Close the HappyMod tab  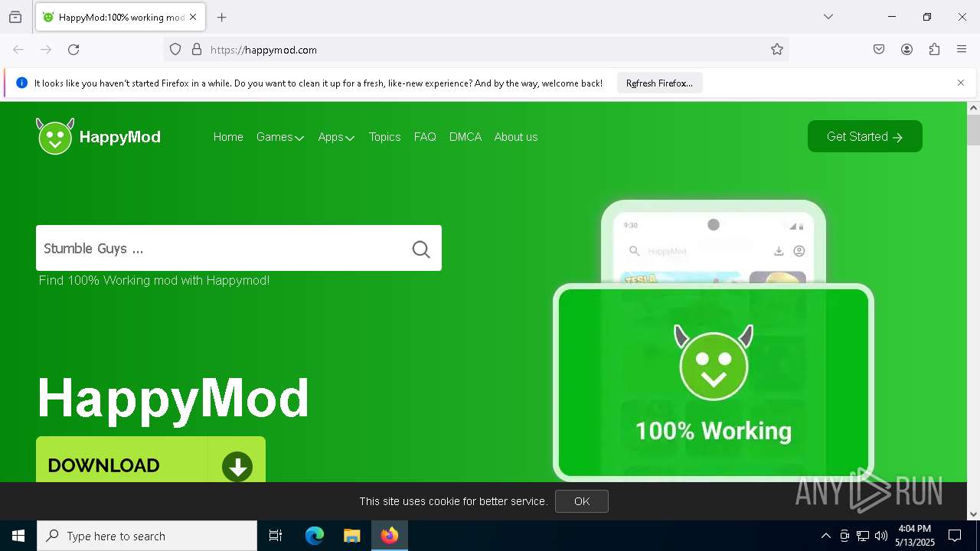click(x=193, y=17)
